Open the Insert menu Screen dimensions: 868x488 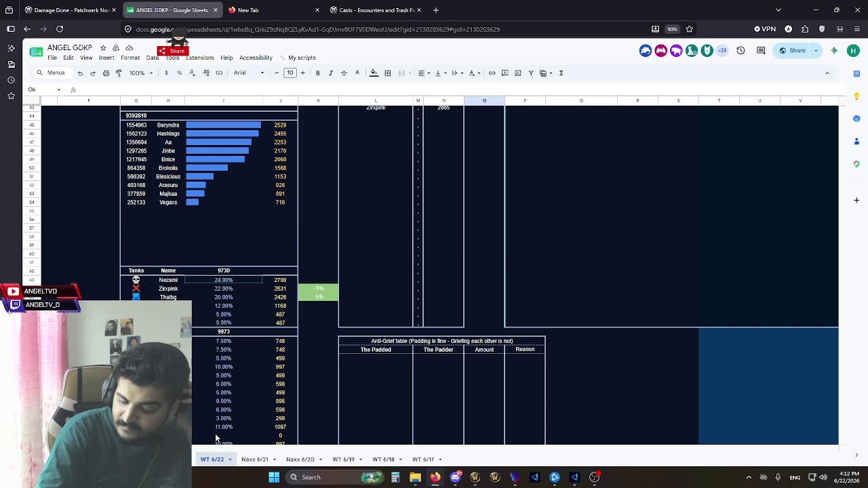(x=106, y=58)
